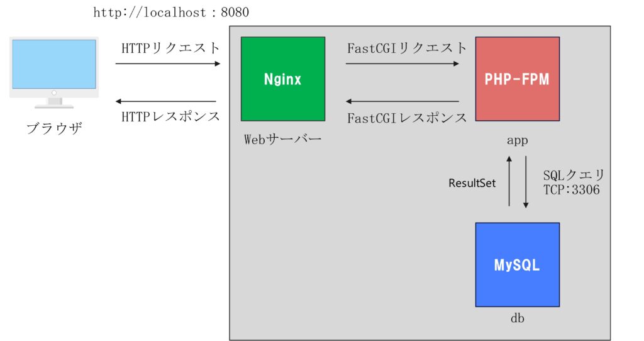Select the blue MySQL box
644x341 pixels.
518,265
